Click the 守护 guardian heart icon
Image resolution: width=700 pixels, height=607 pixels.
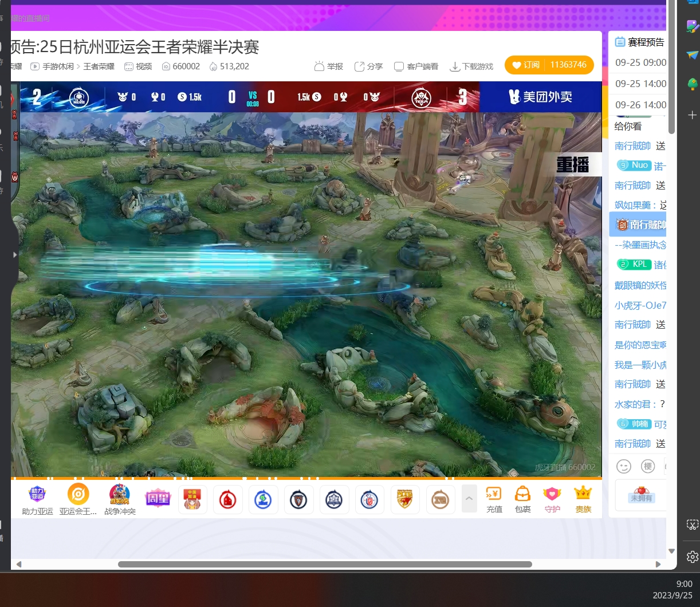point(552,499)
